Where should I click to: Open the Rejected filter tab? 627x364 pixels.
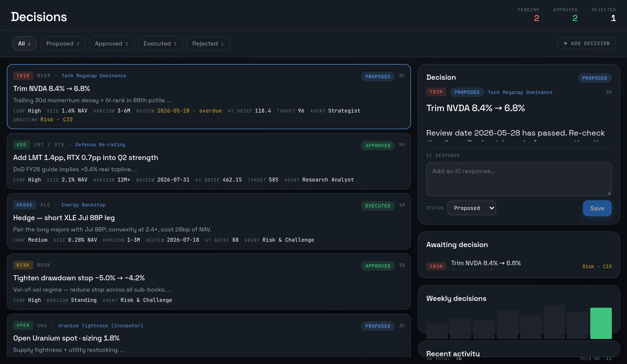(x=208, y=44)
